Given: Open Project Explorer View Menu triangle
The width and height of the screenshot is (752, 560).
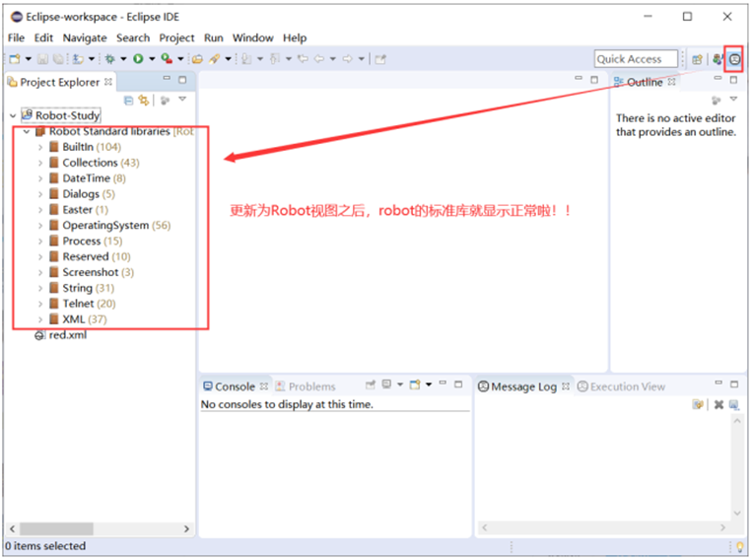Looking at the screenshot, I should 182,99.
